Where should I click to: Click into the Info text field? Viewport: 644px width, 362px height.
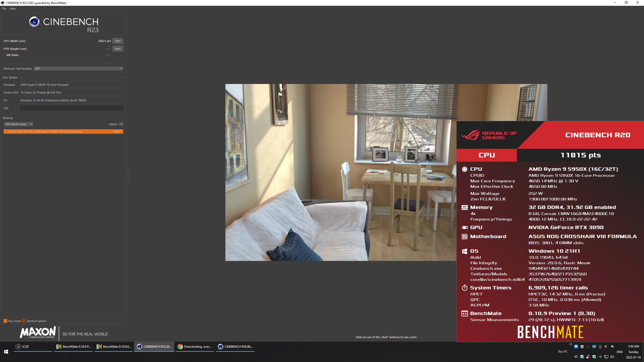point(71,108)
